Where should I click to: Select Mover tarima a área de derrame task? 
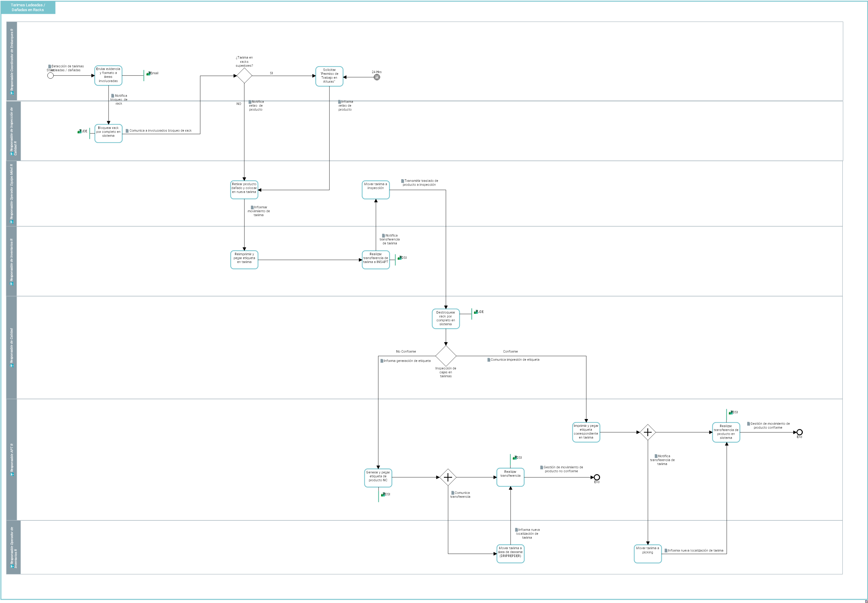[510, 554]
